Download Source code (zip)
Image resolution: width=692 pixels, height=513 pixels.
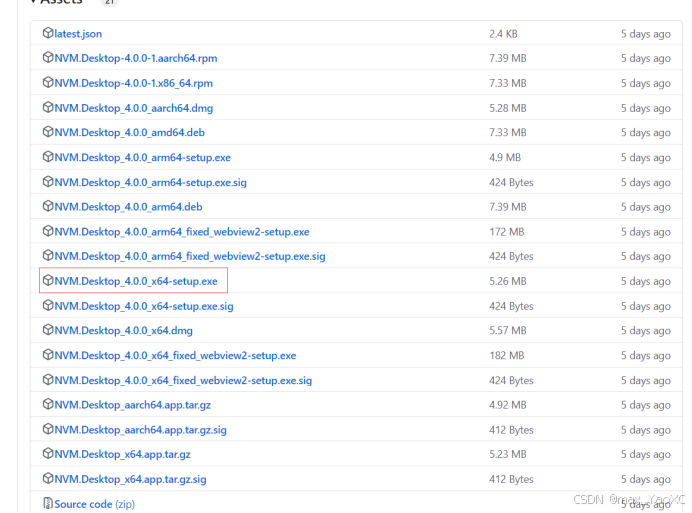click(94, 504)
